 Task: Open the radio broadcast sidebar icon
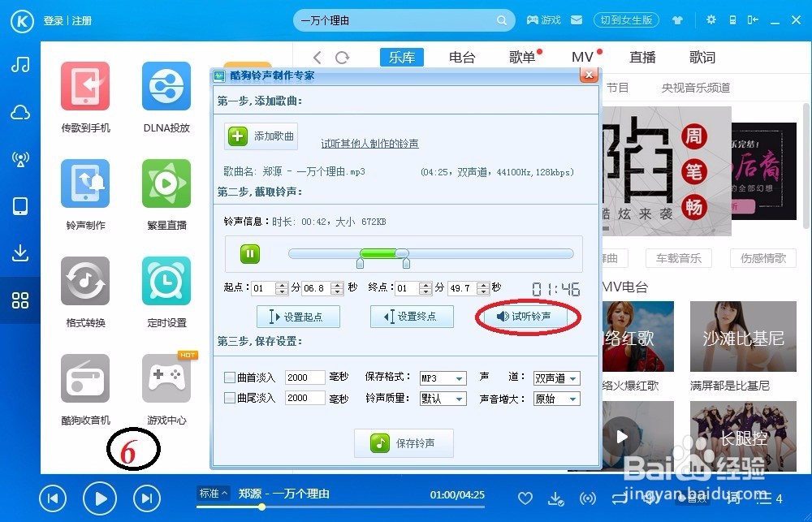pos(20,159)
